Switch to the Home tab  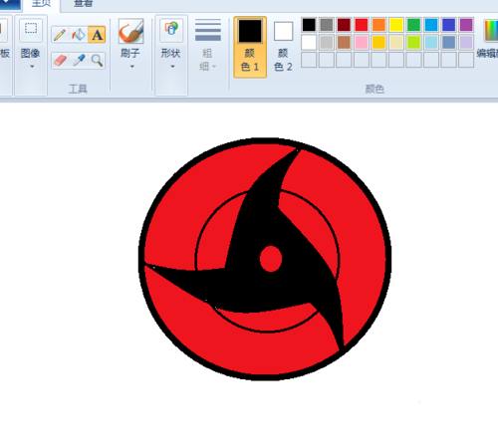[x=41, y=4]
